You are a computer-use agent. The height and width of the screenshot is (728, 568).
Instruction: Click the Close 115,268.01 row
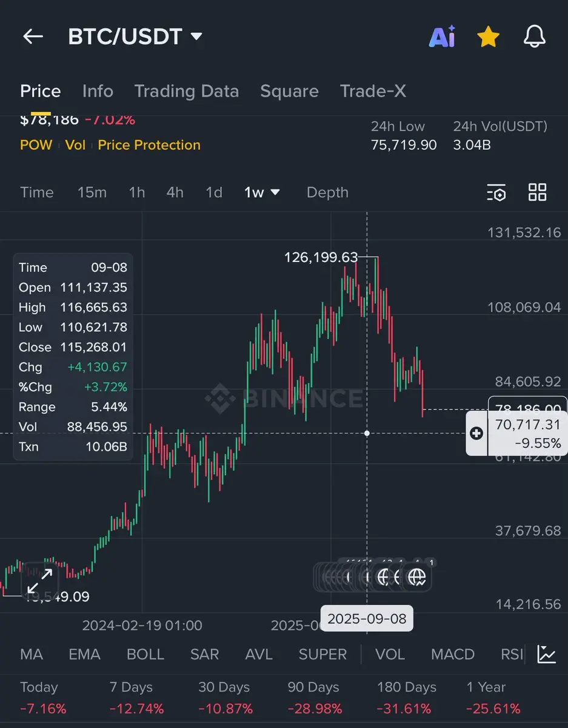point(73,347)
